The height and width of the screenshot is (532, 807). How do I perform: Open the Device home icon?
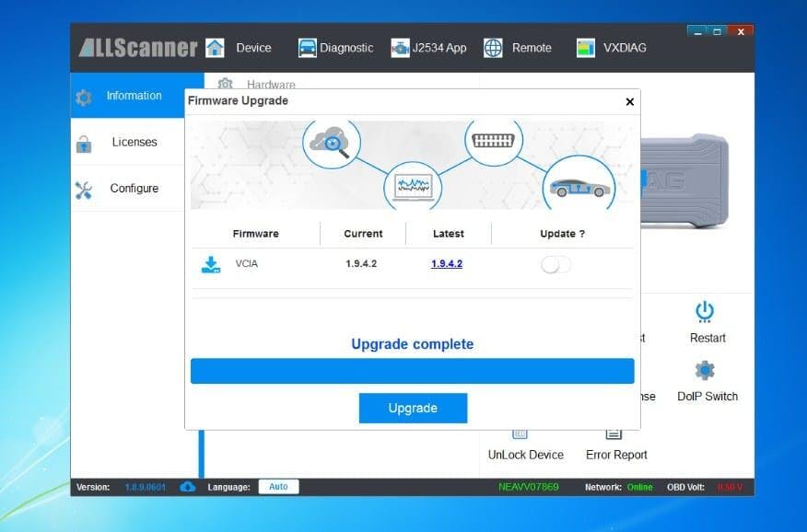(215, 48)
